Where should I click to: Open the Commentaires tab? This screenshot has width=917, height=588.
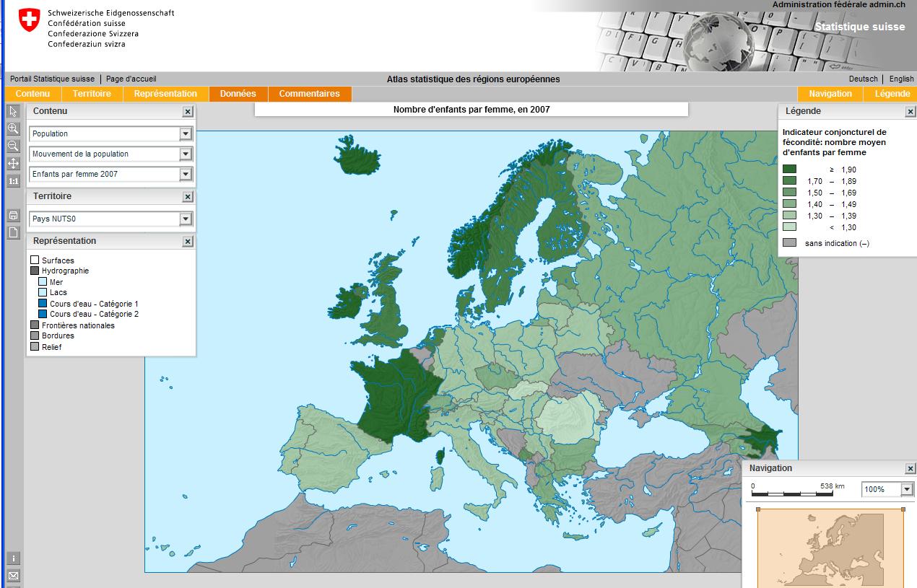coord(309,94)
